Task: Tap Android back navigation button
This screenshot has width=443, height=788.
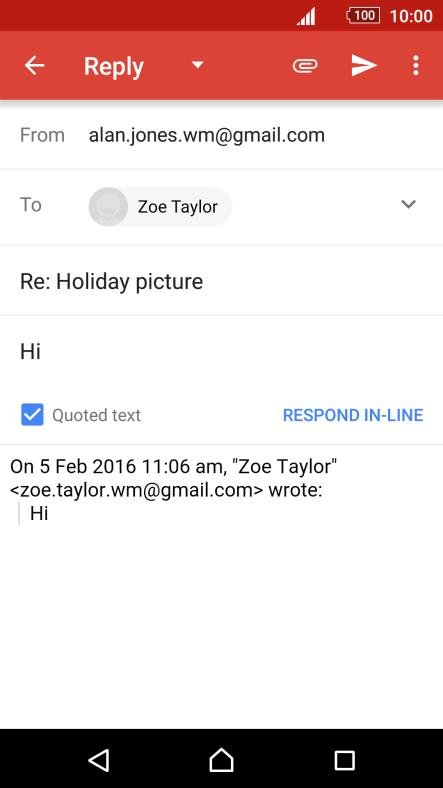Action: pos(99,760)
